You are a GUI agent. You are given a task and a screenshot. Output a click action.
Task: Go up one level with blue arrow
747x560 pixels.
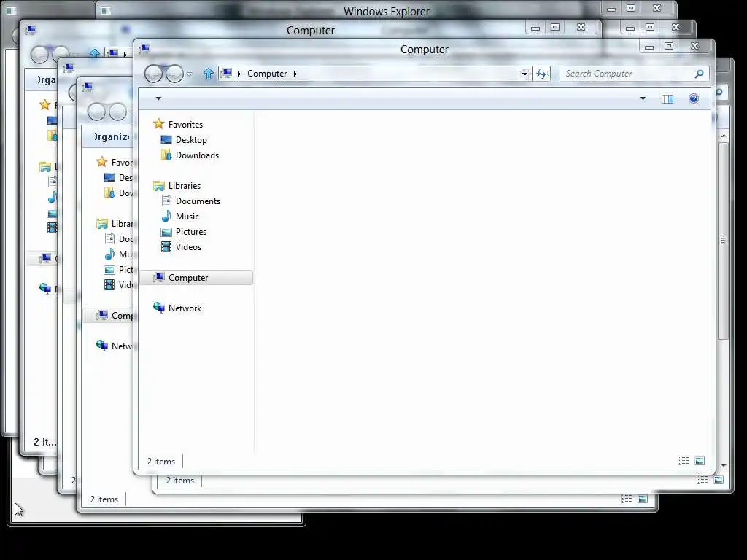pyautogui.click(x=208, y=74)
